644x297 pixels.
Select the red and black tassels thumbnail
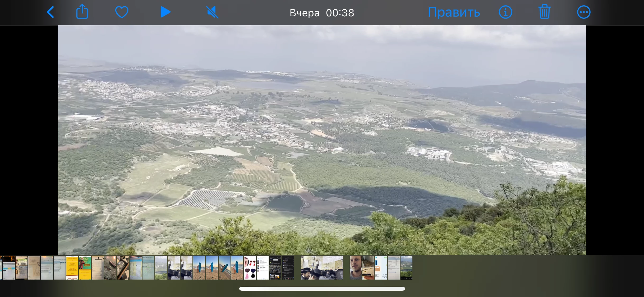point(250,267)
